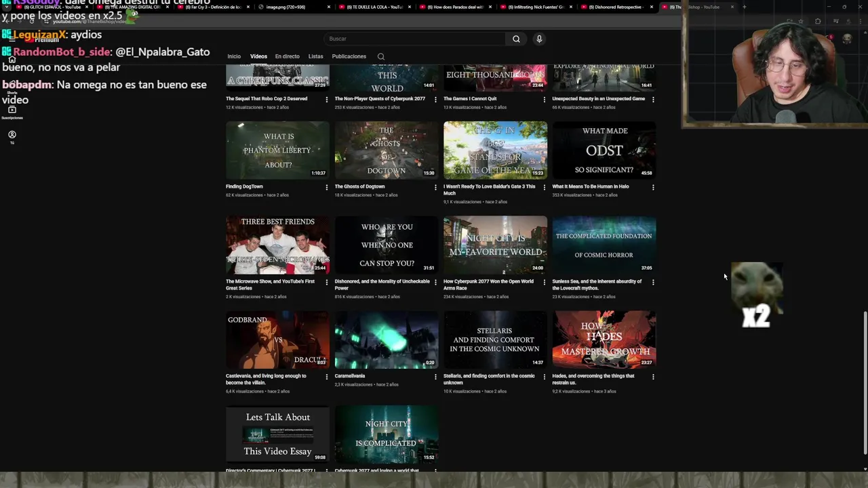Viewport: 868px width, 488px height.
Task: Open Godbrand vs Dracula thumbnail
Action: point(277,340)
